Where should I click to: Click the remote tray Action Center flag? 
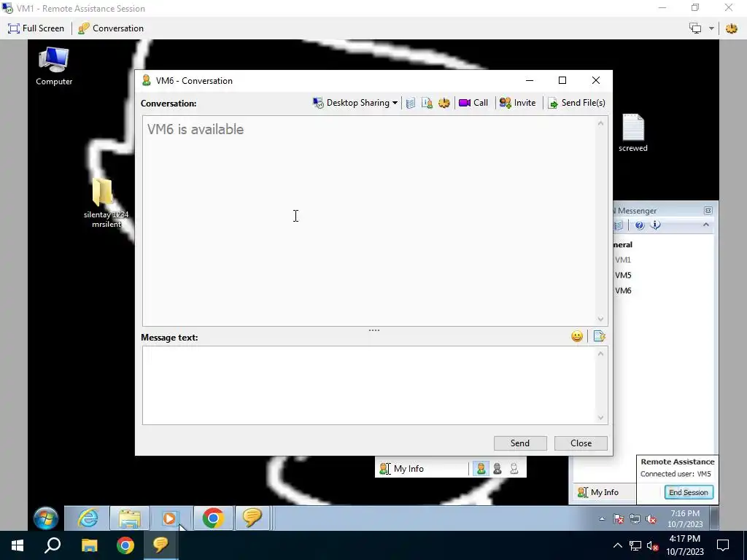(x=619, y=519)
